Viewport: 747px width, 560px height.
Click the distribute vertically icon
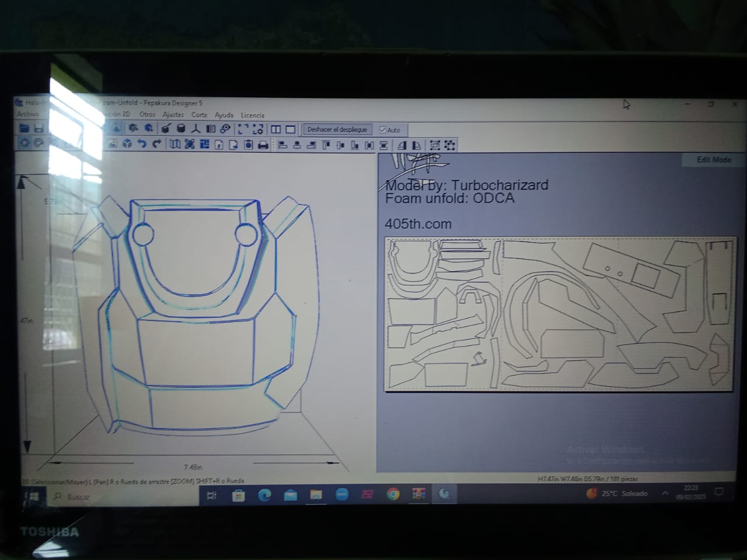pos(383,145)
